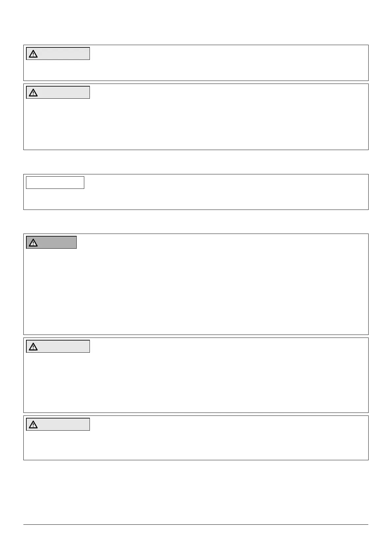
Task: Click the warning triangle in the bottom-most notice
Action: click(33, 425)
